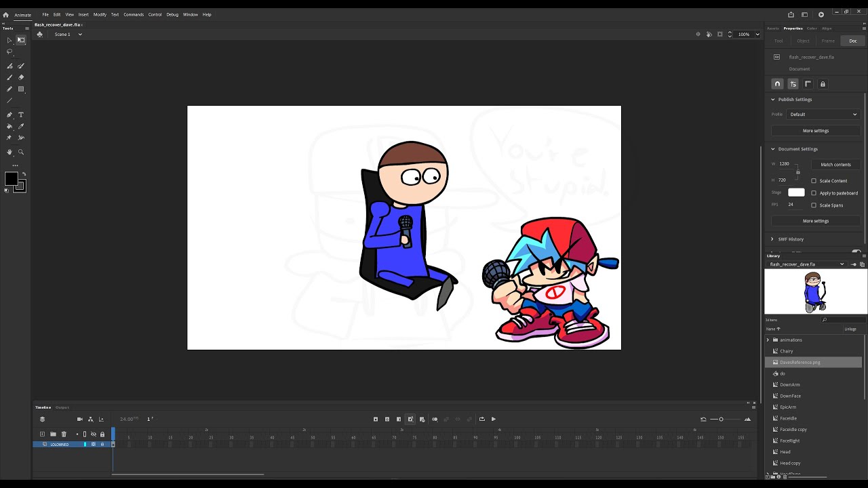
Task: Play the timeline animation
Action: pos(493,419)
